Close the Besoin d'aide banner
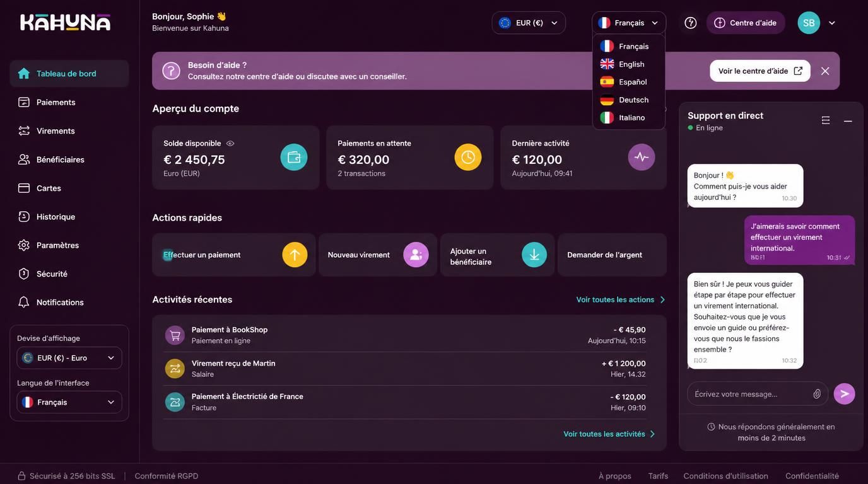868x484 pixels. [x=825, y=71]
